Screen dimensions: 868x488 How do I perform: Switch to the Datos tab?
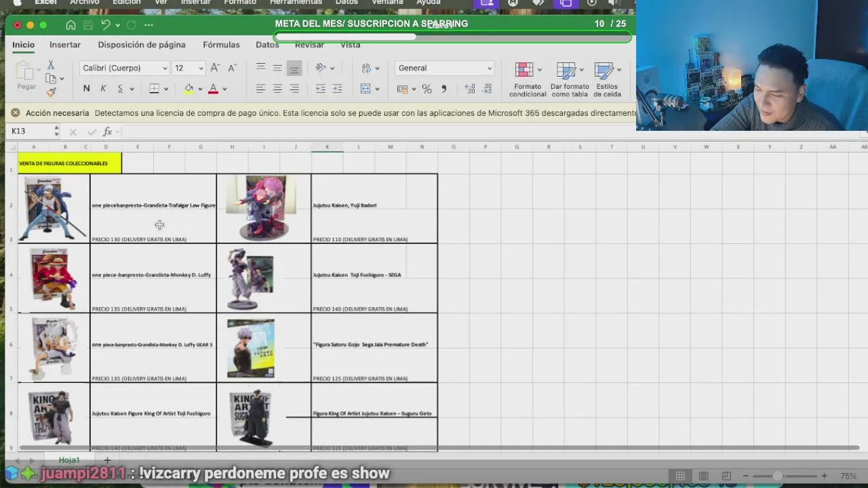[267, 45]
